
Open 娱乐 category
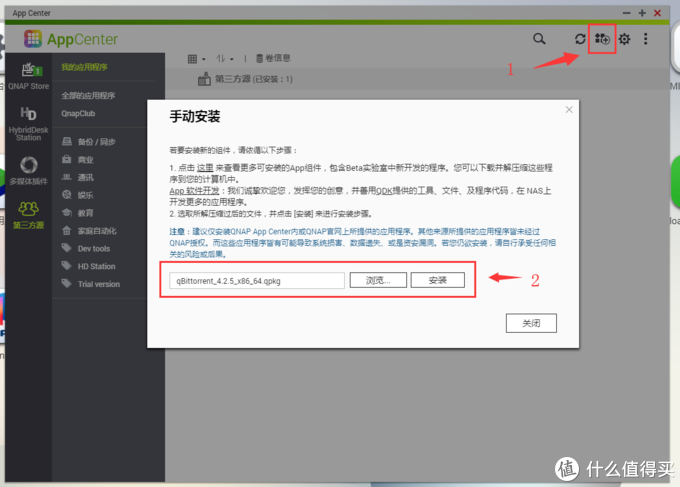pyautogui.click(x=78, y=195)
